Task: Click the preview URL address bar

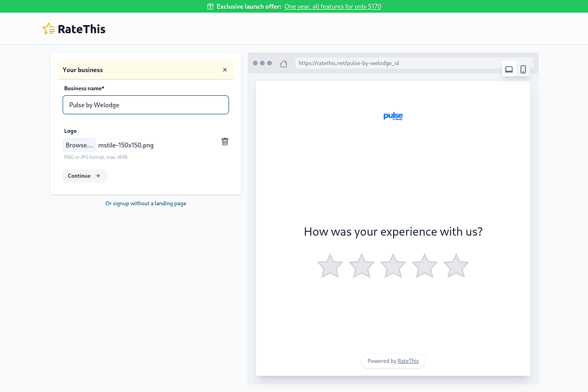Action: 397,63
